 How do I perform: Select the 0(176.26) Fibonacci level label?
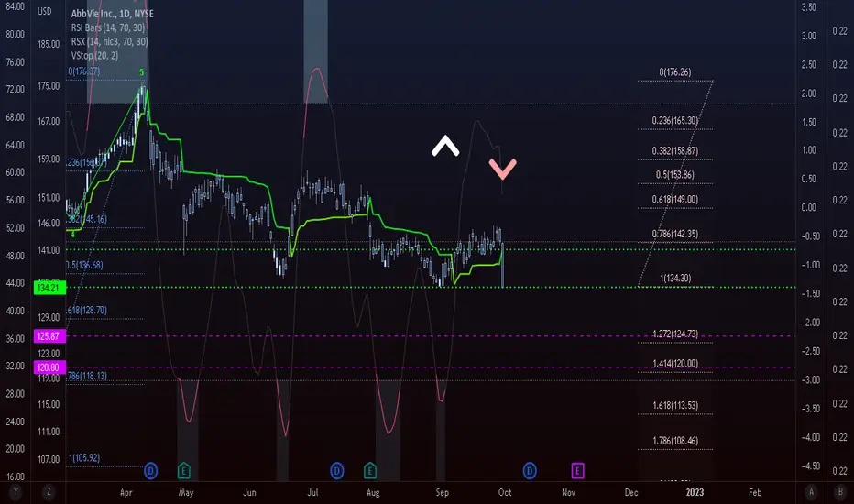674,71
